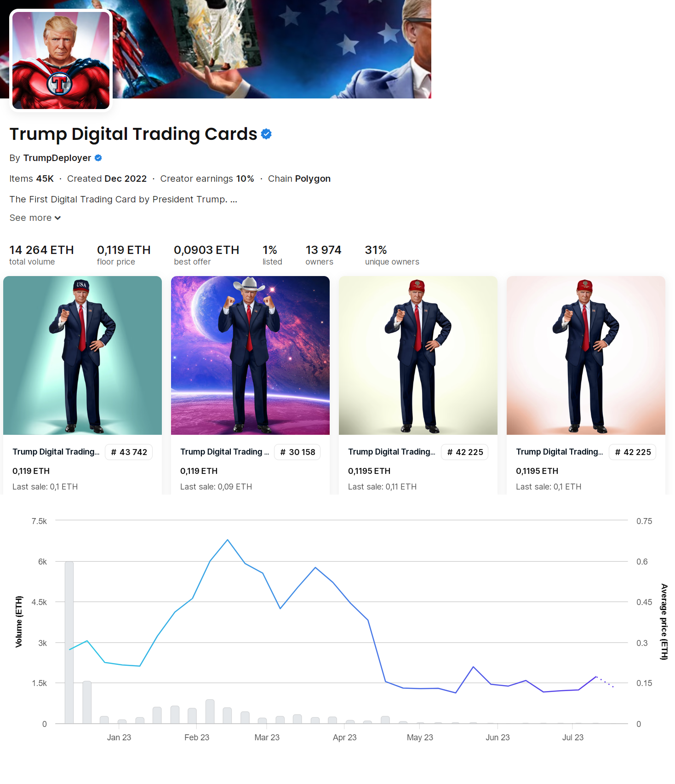Click the 0,1195 ETH price on cream-background card

[369, 471]
